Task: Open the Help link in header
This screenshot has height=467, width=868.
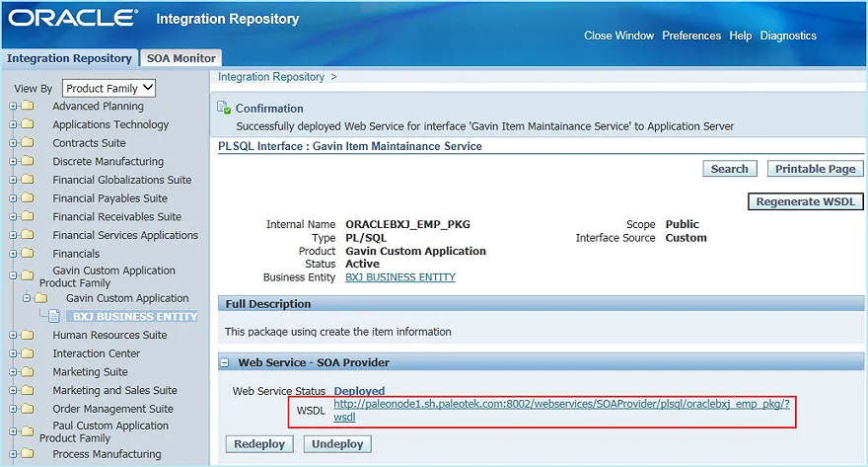Action: coord(740,36)
